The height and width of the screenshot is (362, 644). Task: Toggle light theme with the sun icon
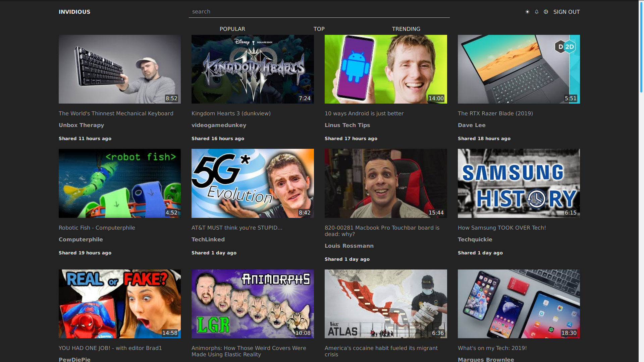tap(527, 12)
